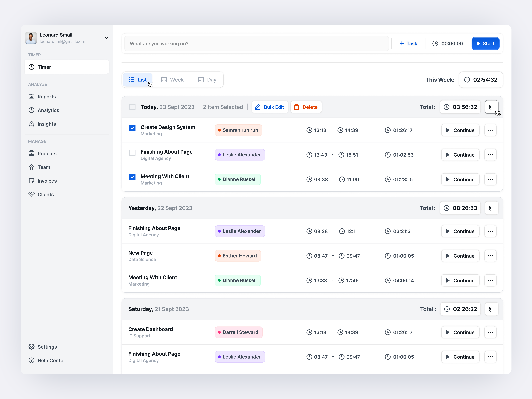Select the Timer icon in the sidebar

pyautogui.click(x=32, y=67)
